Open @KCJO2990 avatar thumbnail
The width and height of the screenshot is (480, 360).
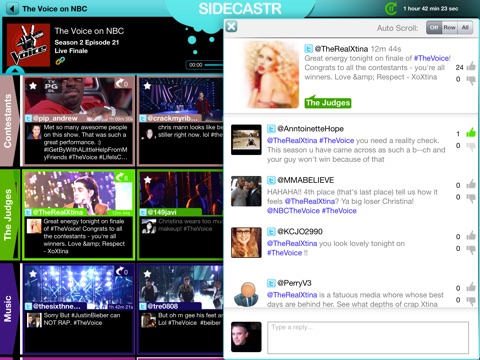[246, 242]
